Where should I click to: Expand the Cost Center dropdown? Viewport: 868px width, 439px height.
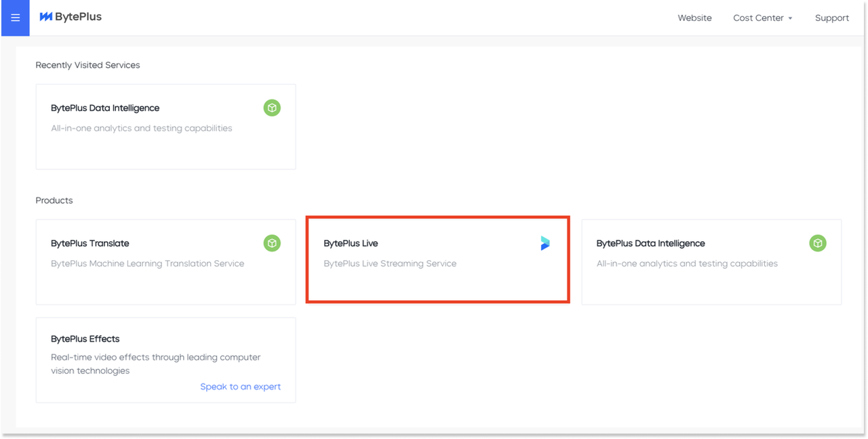762,18
